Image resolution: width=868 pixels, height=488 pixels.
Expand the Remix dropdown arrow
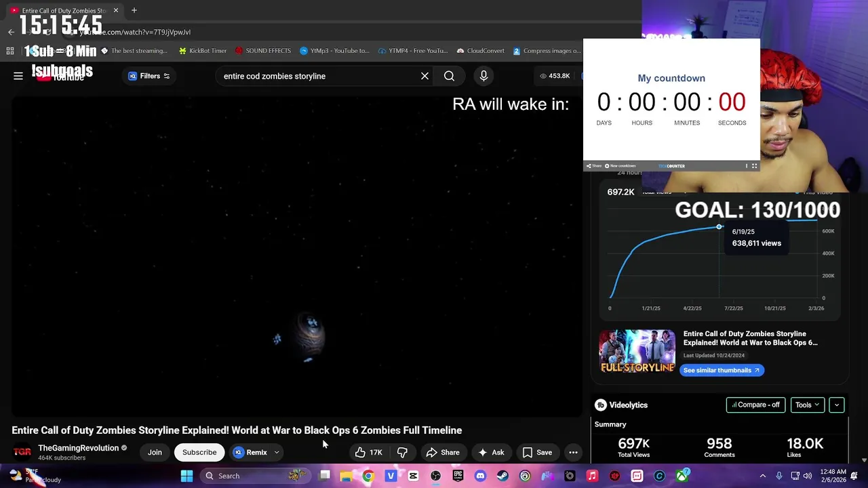point(277,452)
